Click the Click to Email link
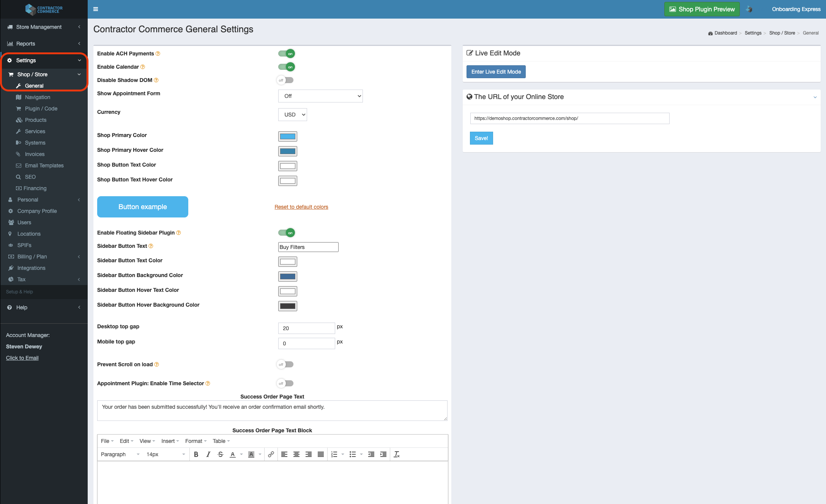This screenshot has height=504, width=826. [x=22, y=358]
